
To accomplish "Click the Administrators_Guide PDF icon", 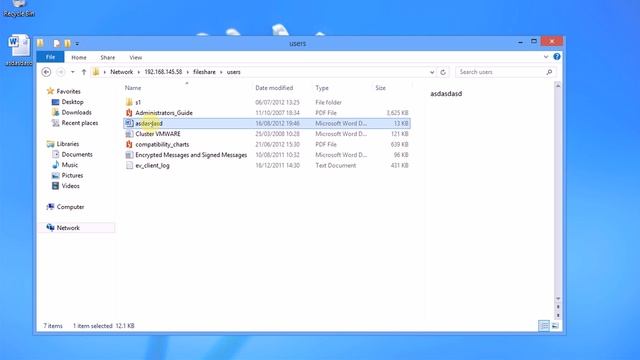I will (x=129, y=113).
